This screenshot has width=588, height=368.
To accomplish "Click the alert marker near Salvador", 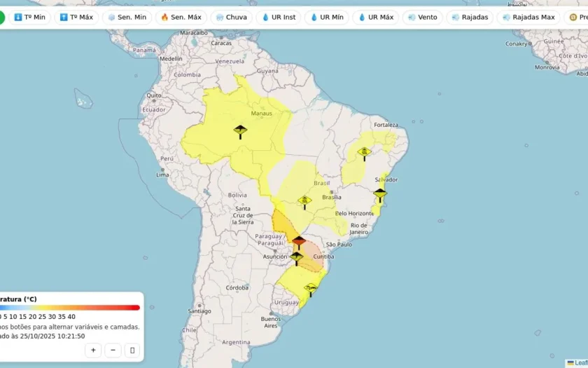I will pos(380,196).
